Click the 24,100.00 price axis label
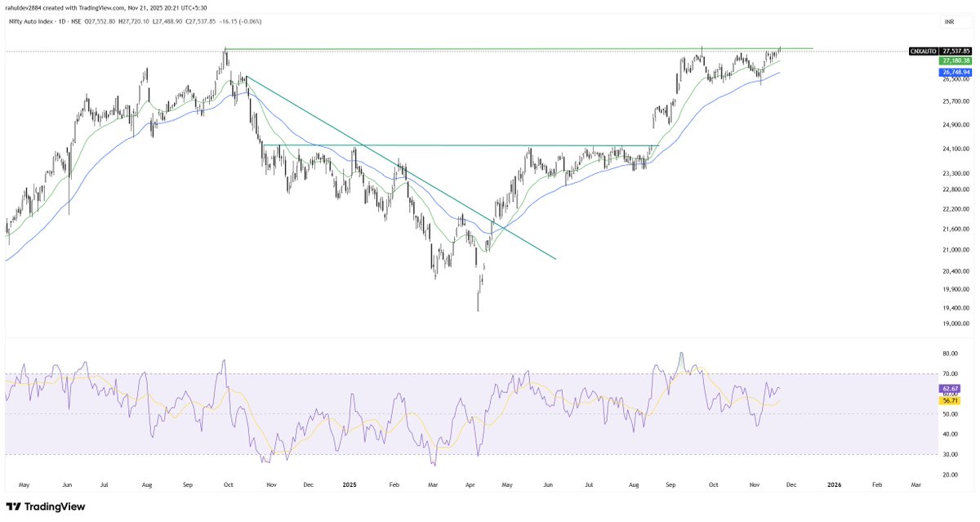This screenshot has height=522, width=980. [x=955, y=149]
